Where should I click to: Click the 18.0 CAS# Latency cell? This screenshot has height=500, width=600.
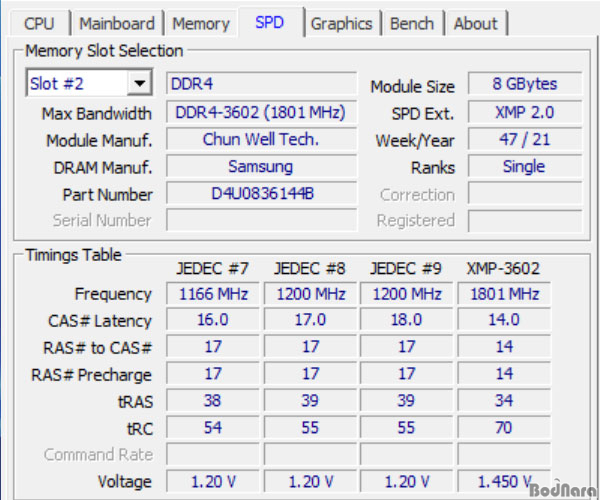click(406, 320)
